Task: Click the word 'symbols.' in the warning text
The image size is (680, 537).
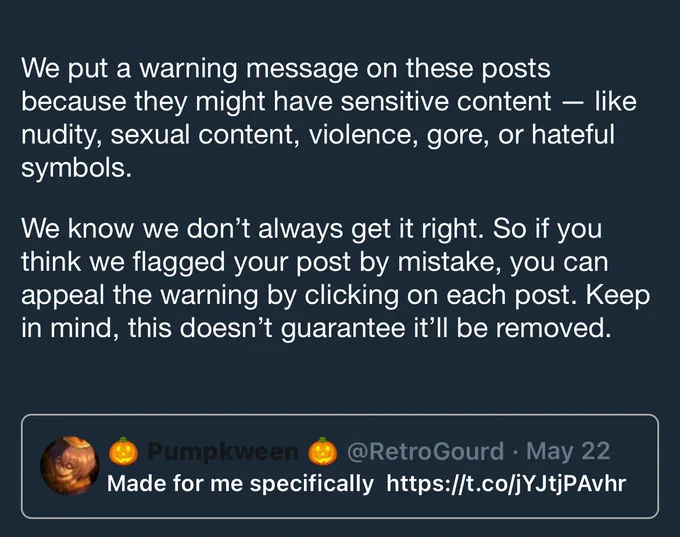Action: click(76, 168)
